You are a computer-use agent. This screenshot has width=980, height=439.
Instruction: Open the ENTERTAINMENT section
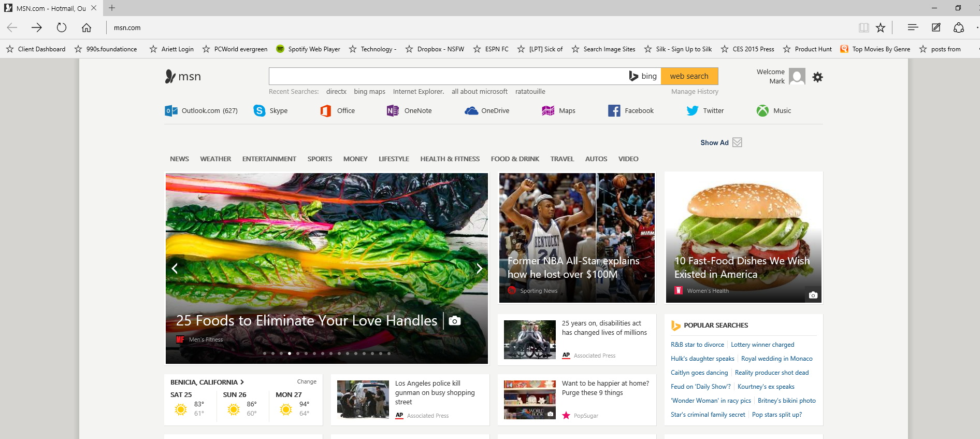[x=269, y=159]
